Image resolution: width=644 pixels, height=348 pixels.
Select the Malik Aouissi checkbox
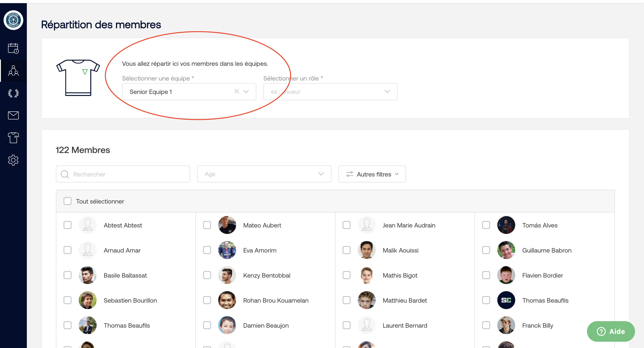coord(347,250)
